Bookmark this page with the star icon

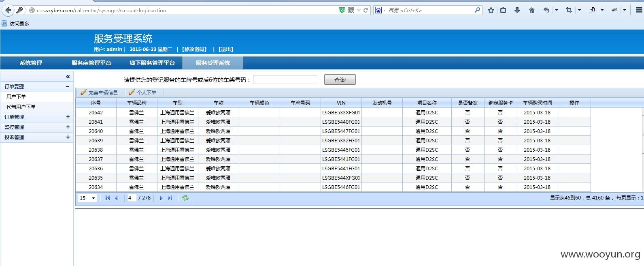pos(491,10)
